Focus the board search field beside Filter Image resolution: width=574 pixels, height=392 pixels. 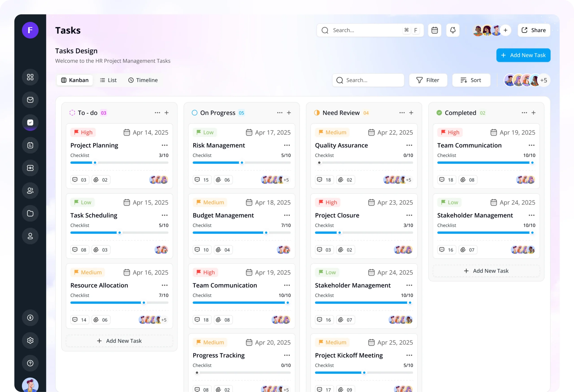368,80
